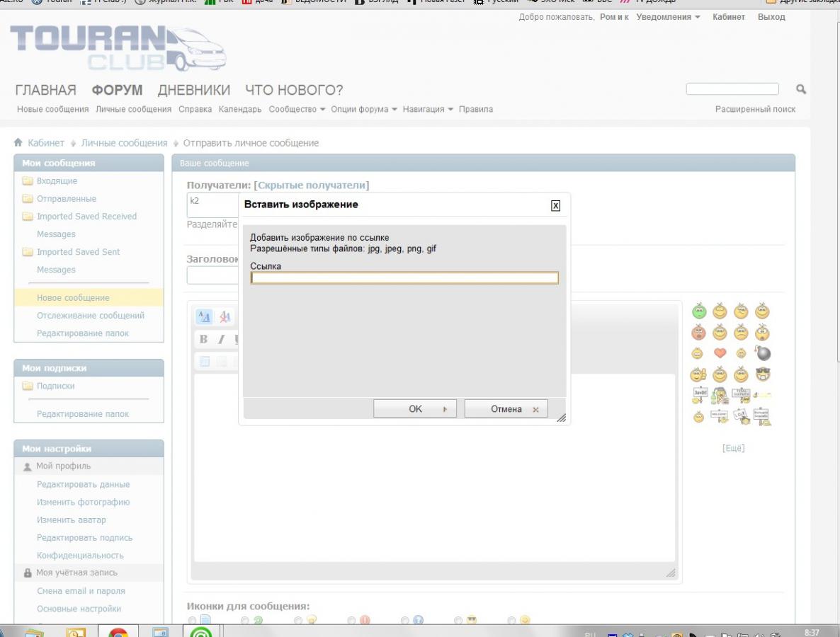Click the remove formatting icon
Image resolution: width=840 pixels, height=637 pixels.
click(x=225, y=316)
